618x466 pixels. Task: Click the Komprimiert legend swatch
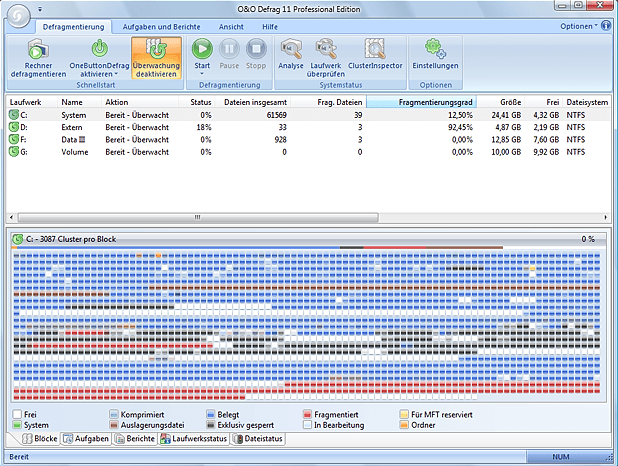coord(114,414)
